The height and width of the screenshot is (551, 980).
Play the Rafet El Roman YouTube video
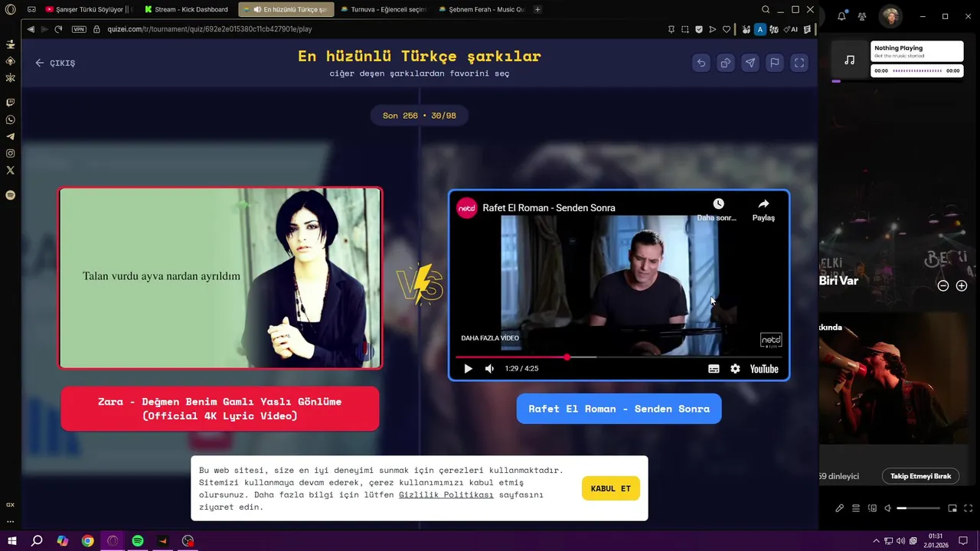tap(468, 369)
